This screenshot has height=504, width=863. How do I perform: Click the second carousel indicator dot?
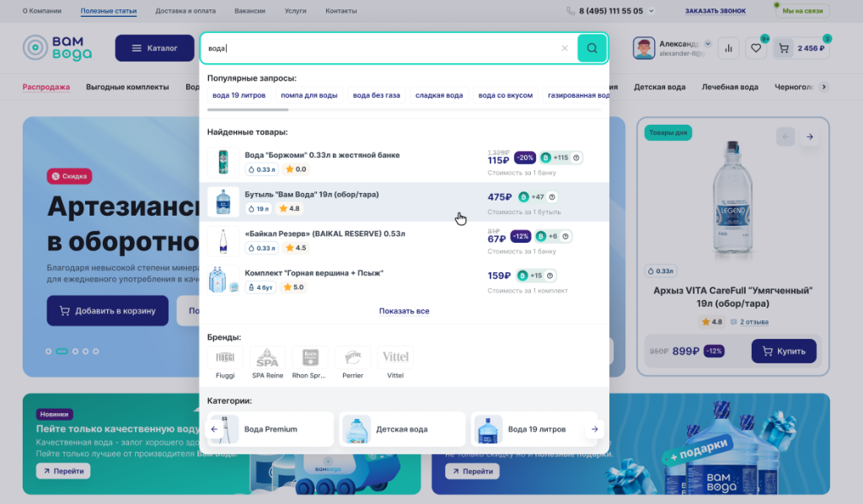pos(62,351)
